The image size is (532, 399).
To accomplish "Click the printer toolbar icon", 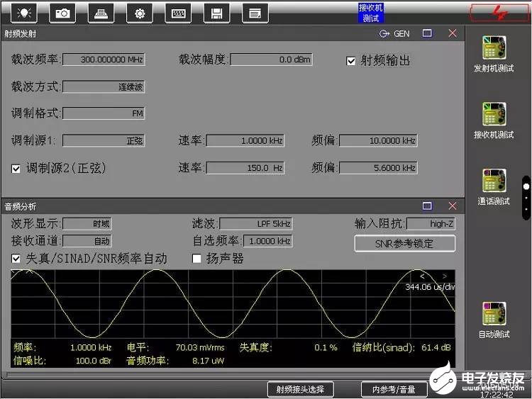I will 101,13.
